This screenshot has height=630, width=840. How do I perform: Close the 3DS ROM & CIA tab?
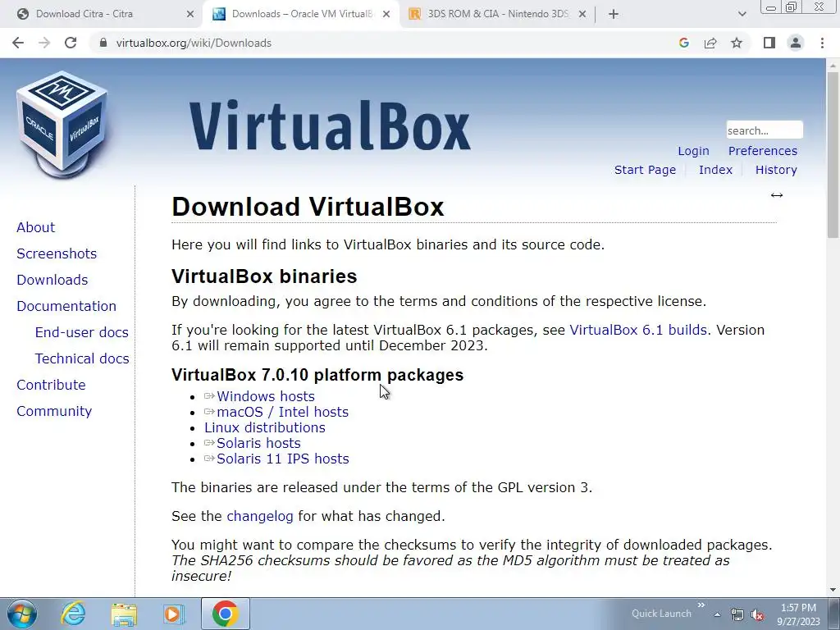pos(583,14)
